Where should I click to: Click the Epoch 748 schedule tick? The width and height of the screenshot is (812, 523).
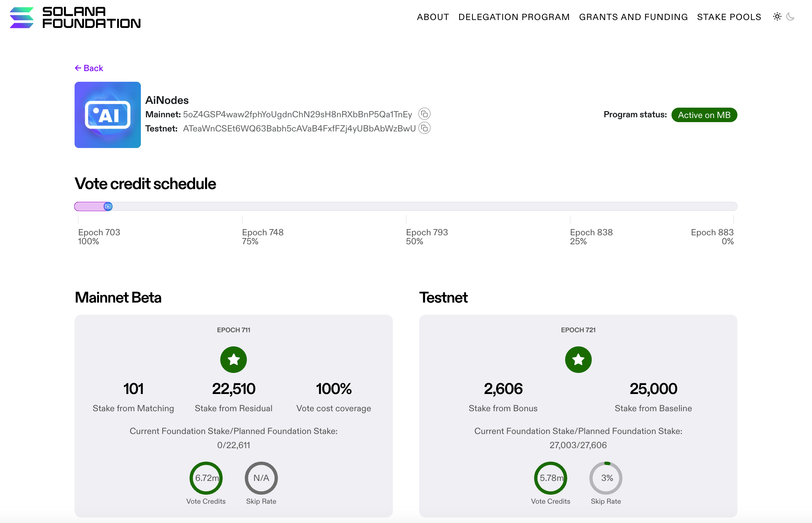pos(242,220)
